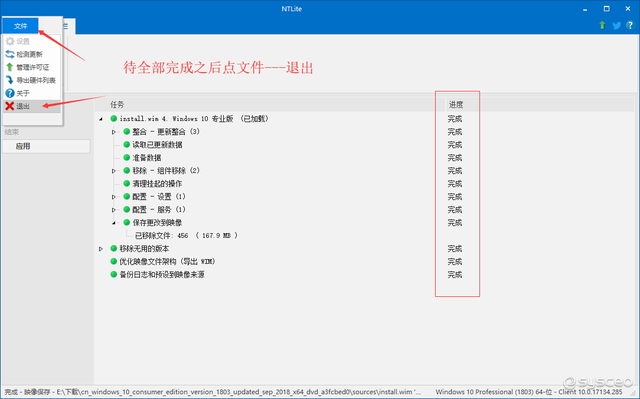Screen dimensions: 640x399
Task: Expand the 移除无用的版本 node
Action: pyautogui.click(x=101, y=249)
